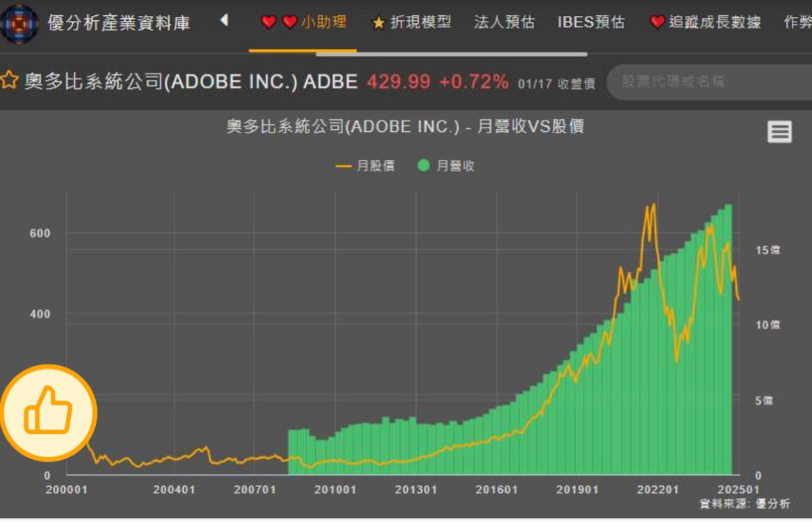Switch to the IBES預估 tab
Viewport: 812px width, 522px height.
click(x=591, y=22)
